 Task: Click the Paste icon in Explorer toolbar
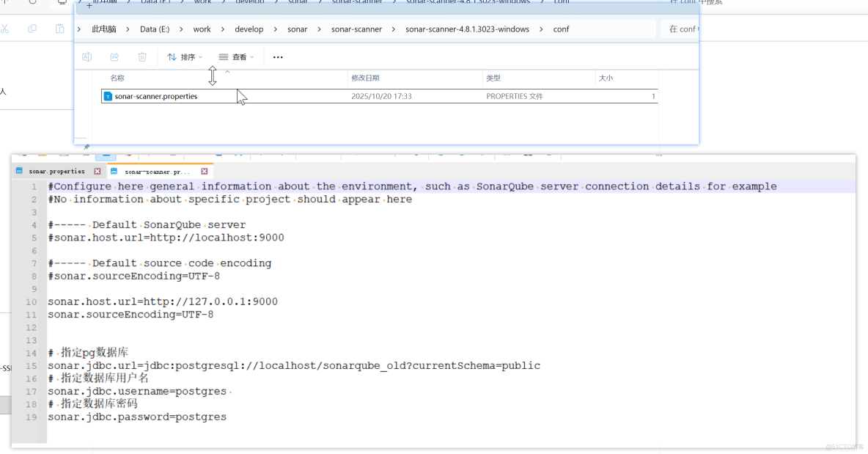pyautogui.click(x=61, y=29)
